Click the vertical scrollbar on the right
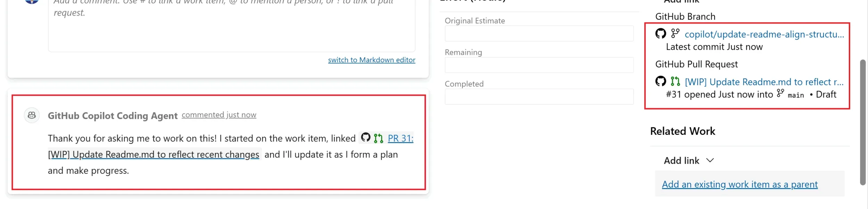 (x=863, y=122)
